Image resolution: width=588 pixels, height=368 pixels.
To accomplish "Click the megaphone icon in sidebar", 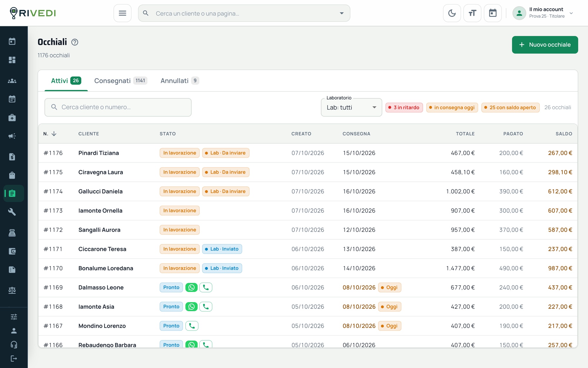I will click(12, 136).
